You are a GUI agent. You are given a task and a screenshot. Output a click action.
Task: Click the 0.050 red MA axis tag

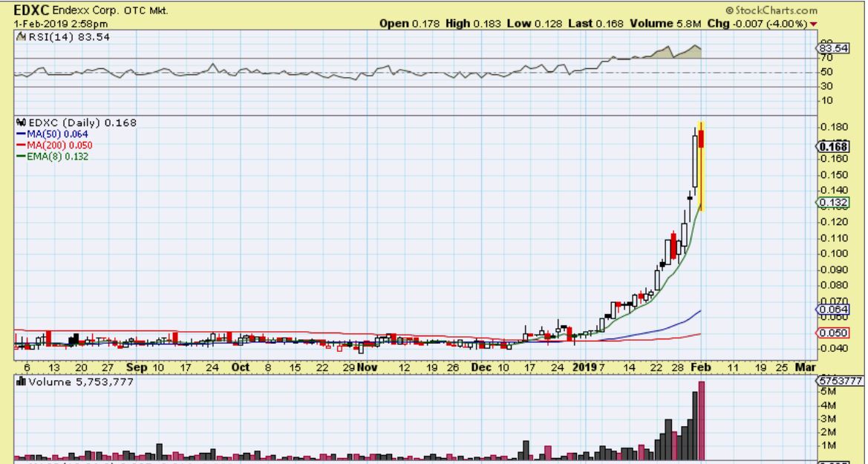pos(832,333)
